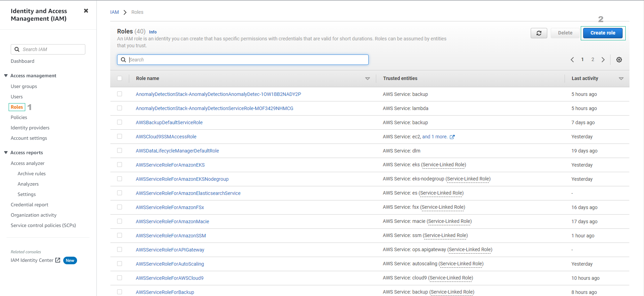This screenshot has width=644, height=296.
Task: Focus the roles Search input field
Action: (243, 60)
